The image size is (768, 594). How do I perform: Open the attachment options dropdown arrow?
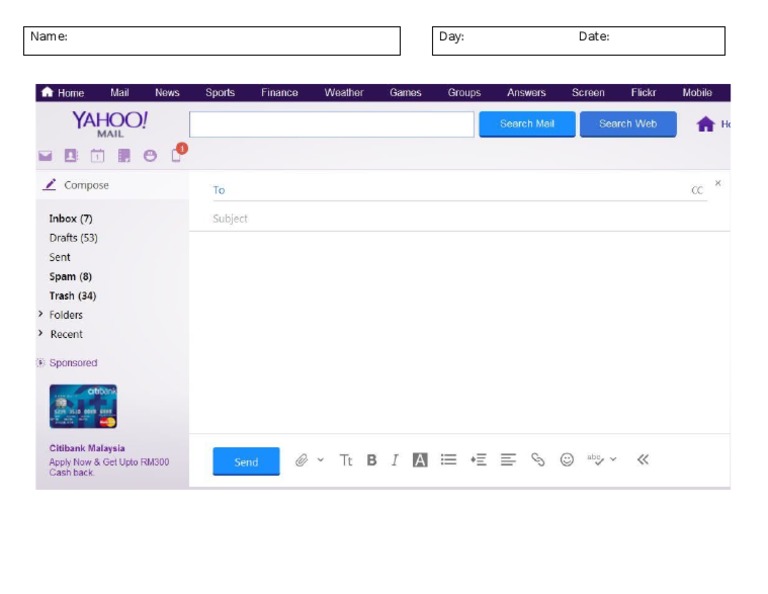coord(320,460)
